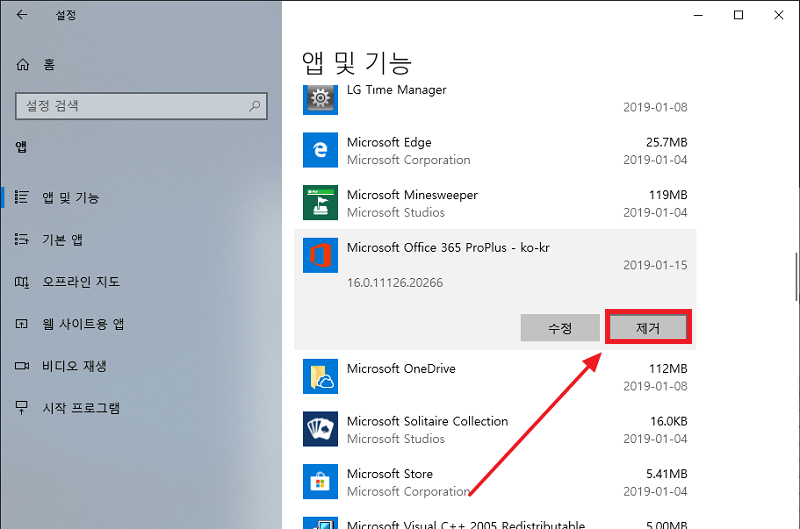This screenshot has width=800, height=529.
Task: Select the Microsoft Minesweeper app name
Action: point(412,195)
